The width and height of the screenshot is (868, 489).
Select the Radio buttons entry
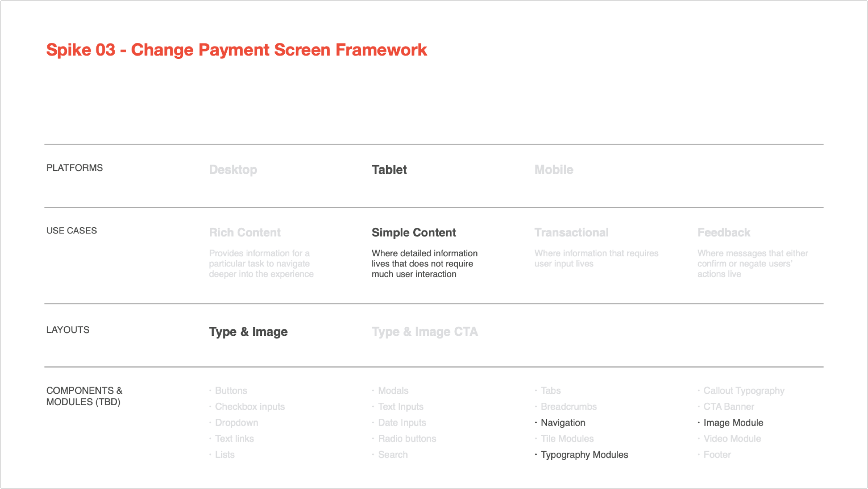click(407, 439)
